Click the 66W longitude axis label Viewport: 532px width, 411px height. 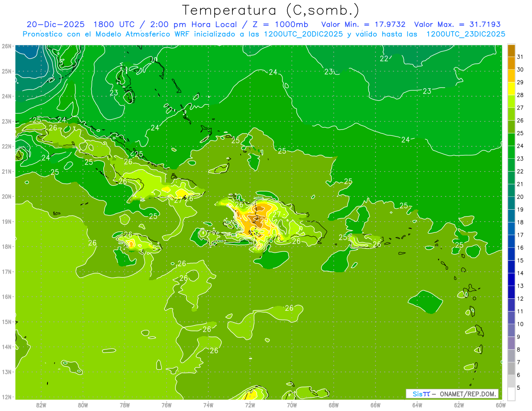pyautogui.click(x=376, y=405)
